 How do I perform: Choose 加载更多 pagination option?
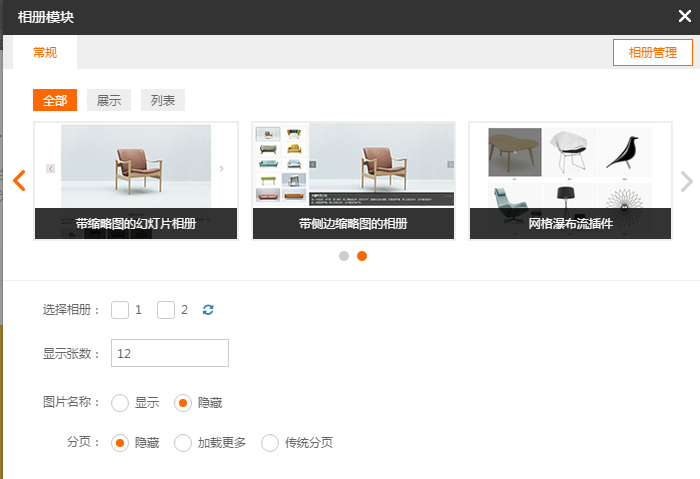(x=183, y=443)
